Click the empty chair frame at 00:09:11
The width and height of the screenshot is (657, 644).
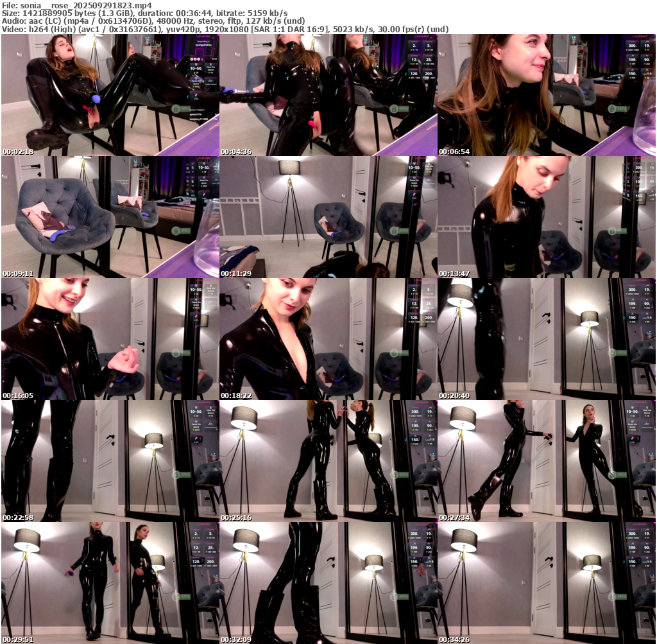point(110,217)
